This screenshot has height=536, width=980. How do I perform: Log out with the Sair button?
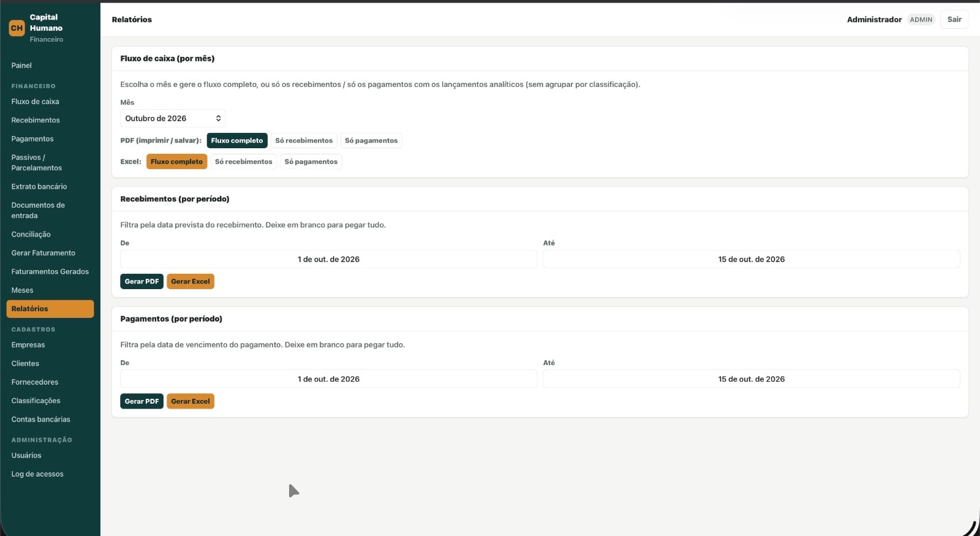tap(954, 20)
